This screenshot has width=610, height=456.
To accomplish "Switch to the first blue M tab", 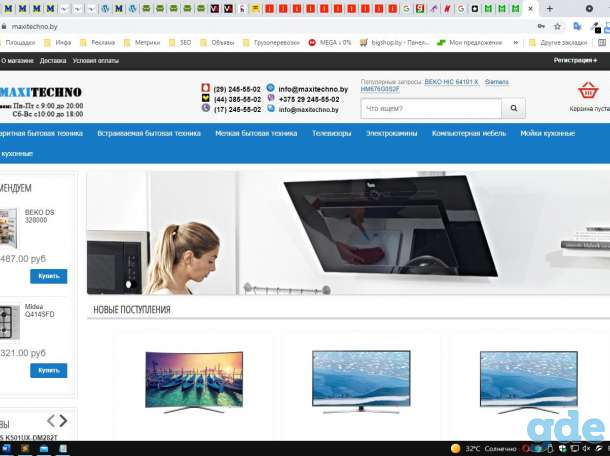I will pos(8,9).
